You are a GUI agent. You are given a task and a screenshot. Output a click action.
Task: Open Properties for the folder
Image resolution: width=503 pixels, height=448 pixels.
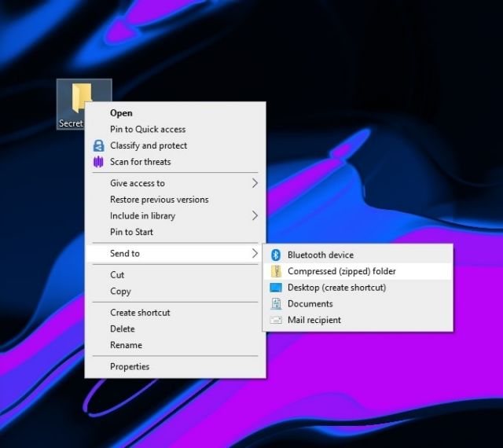click(x=129, y=366)
